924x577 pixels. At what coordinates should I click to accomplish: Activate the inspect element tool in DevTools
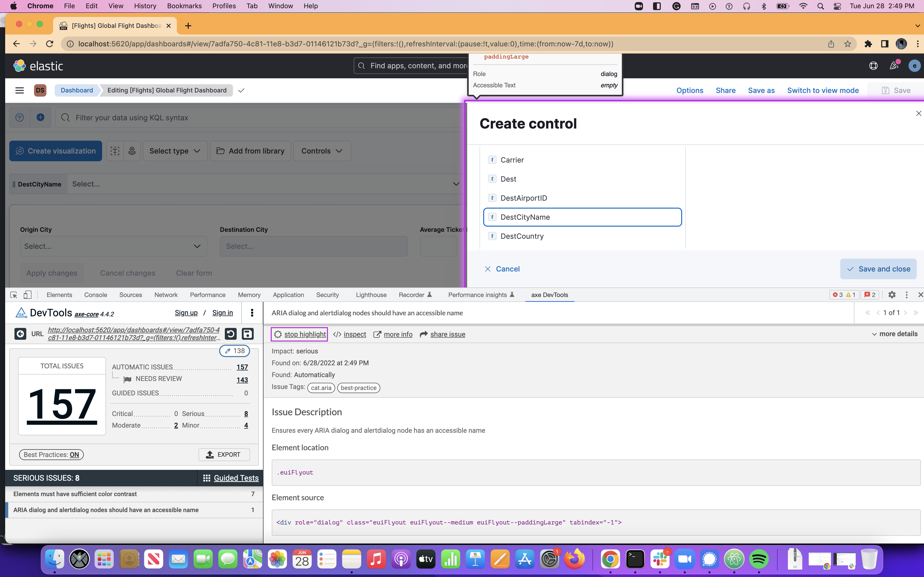[x=13, y=295]
